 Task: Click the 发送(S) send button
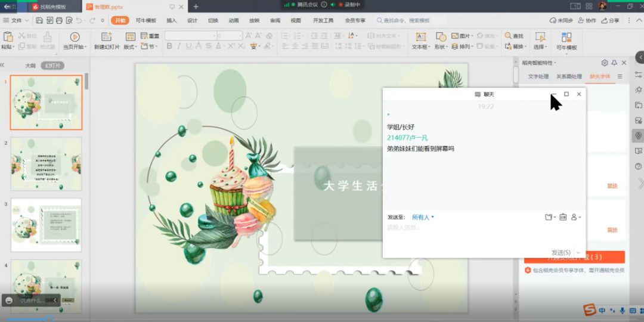pos(561,253)
